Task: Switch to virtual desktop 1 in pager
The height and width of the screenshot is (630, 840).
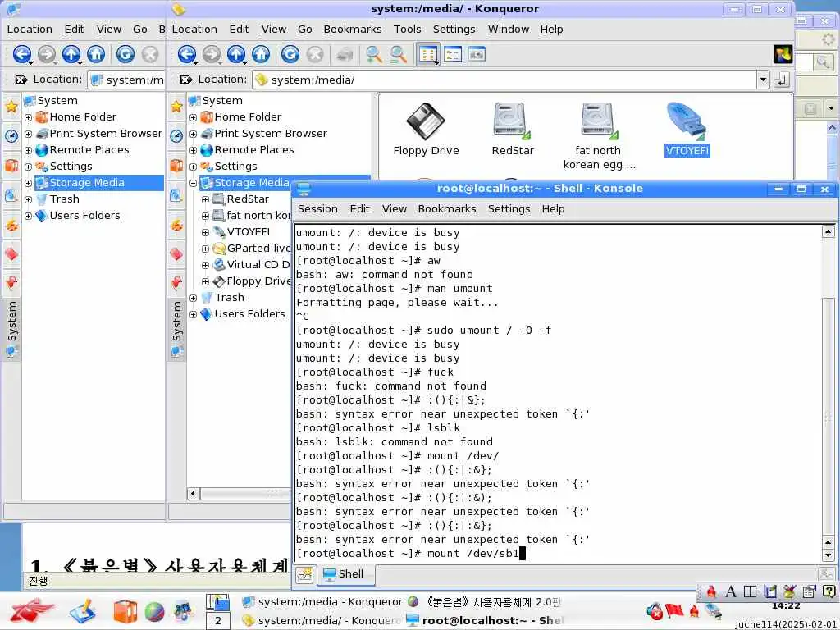Action: coord(218,602)
